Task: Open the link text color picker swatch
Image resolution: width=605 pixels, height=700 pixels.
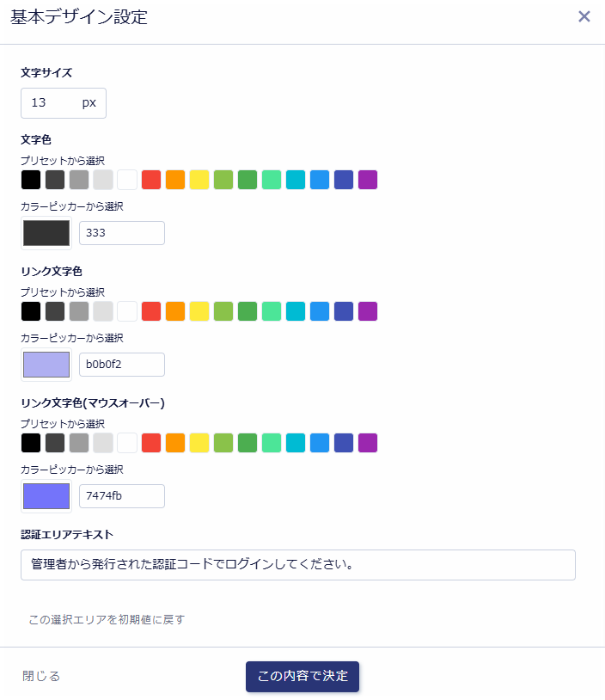Action: 46,365
